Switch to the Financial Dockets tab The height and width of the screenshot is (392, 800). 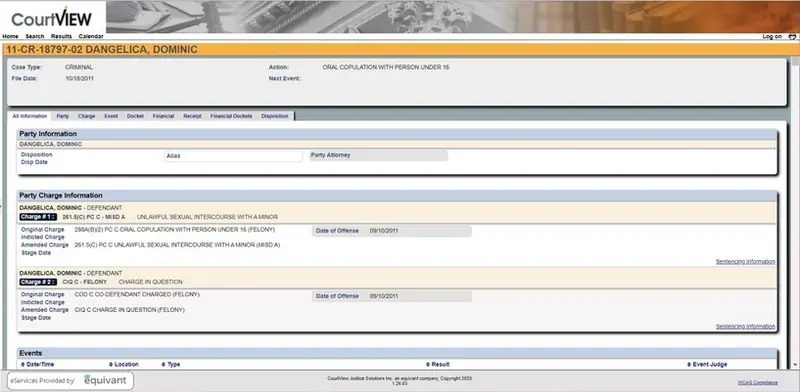pos(231,116)
